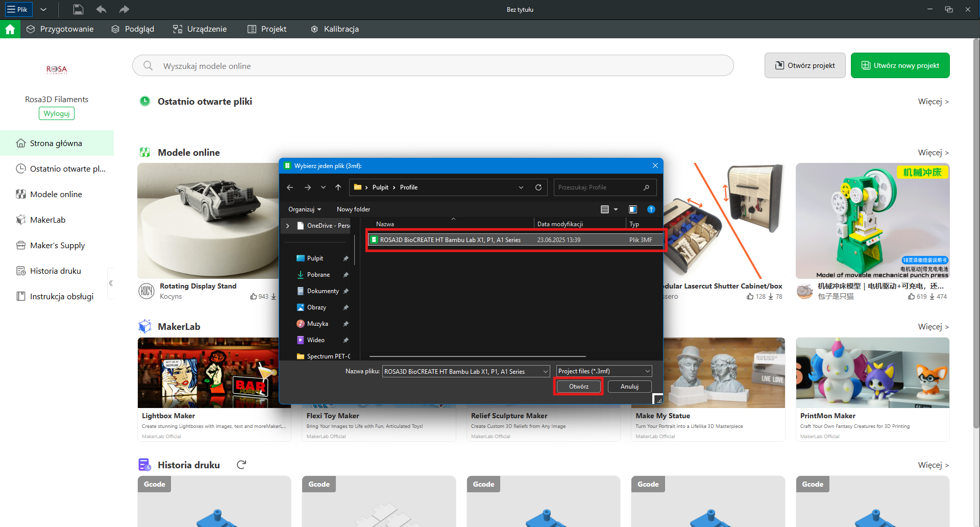
Task: Switch to the Przygotowanie tab
Action: [x=60, y=29]
